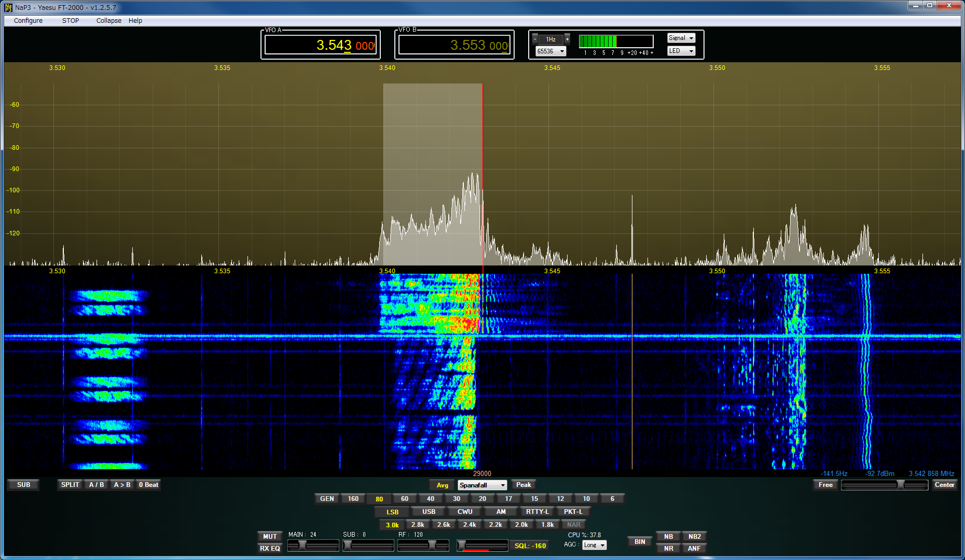Enable the ANF auto notch filter
965x560 pixels.
[x=694, y=549]
